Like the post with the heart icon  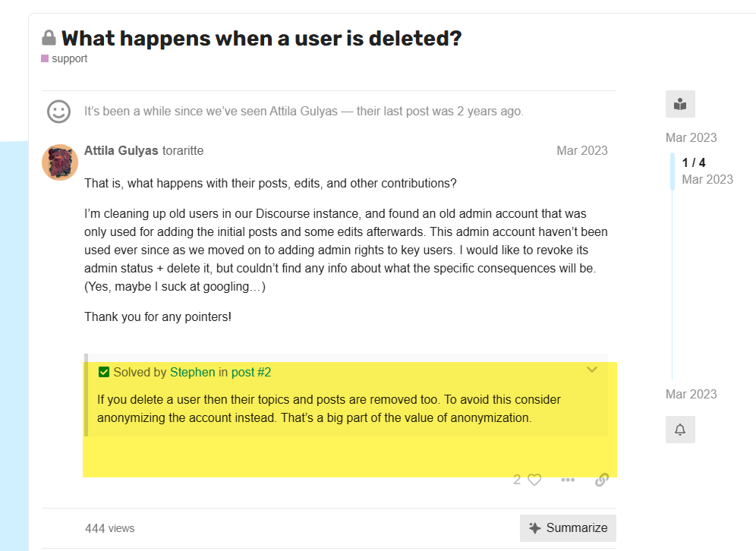coord(534,480)
